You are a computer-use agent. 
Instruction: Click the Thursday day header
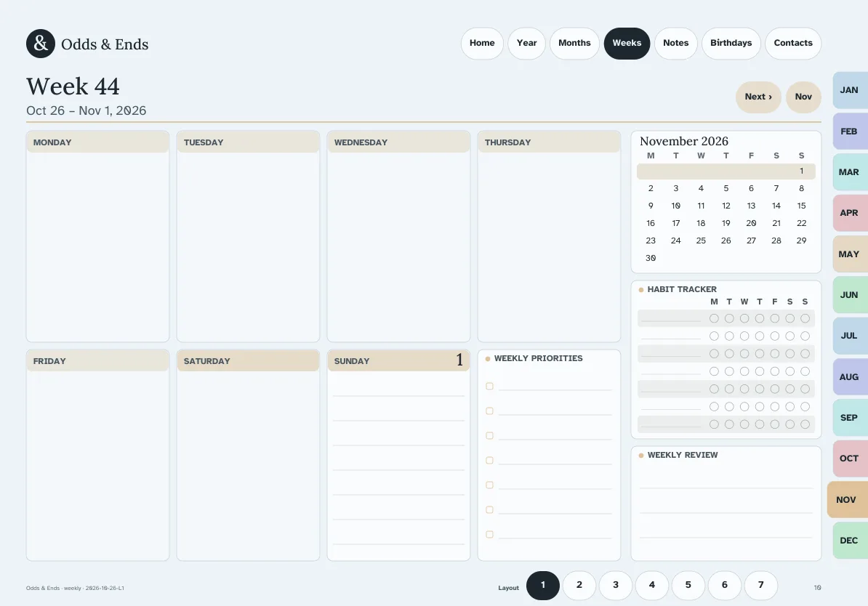(x=549, y=142)
